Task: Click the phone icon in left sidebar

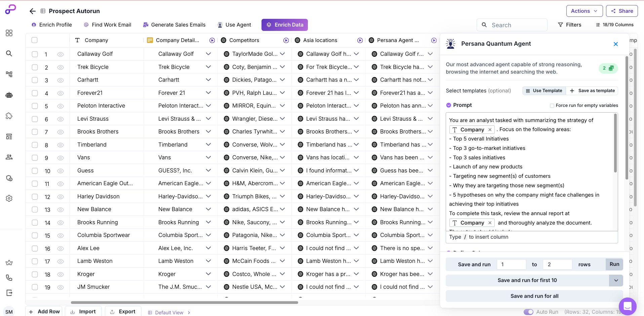Action: pyautogui.click(x=9, y=278)
